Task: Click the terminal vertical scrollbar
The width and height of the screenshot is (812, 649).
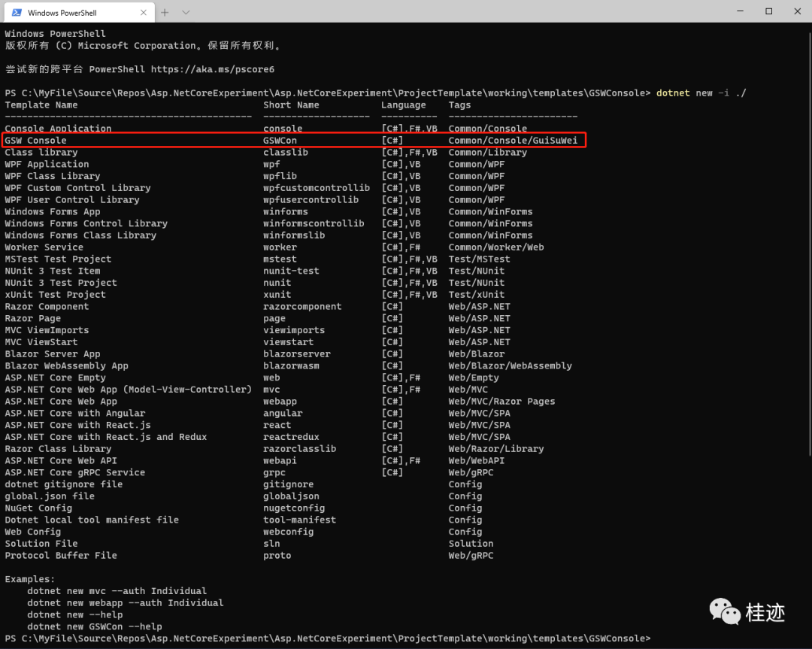Action: [x=810, y=244]
